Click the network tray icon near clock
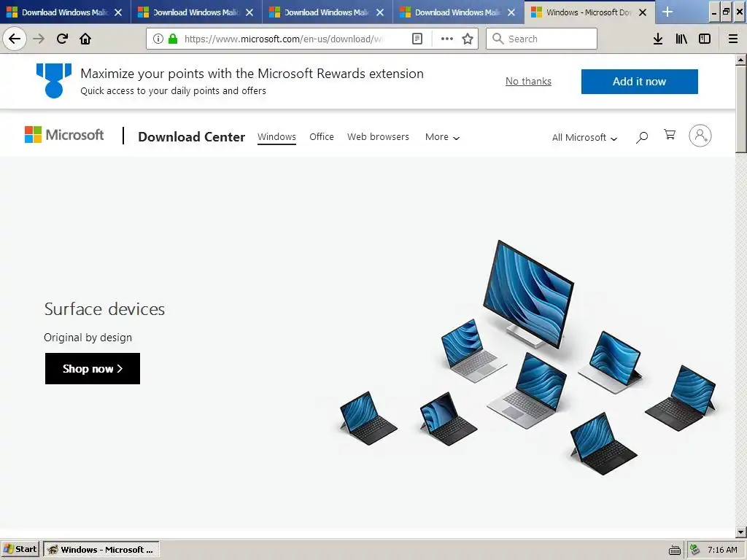This screenshot has width=747, height=560. (695, 550)
